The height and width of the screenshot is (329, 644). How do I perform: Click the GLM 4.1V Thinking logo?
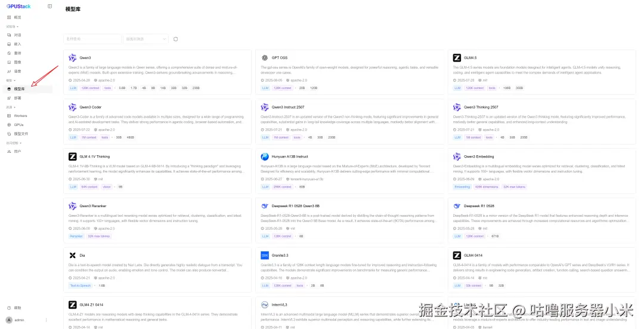click(72, 156)
